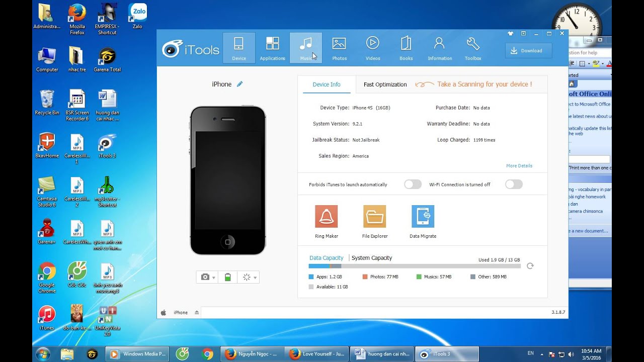
Task: Eject the iPhone in the status bar
Action: pos(197,312)
